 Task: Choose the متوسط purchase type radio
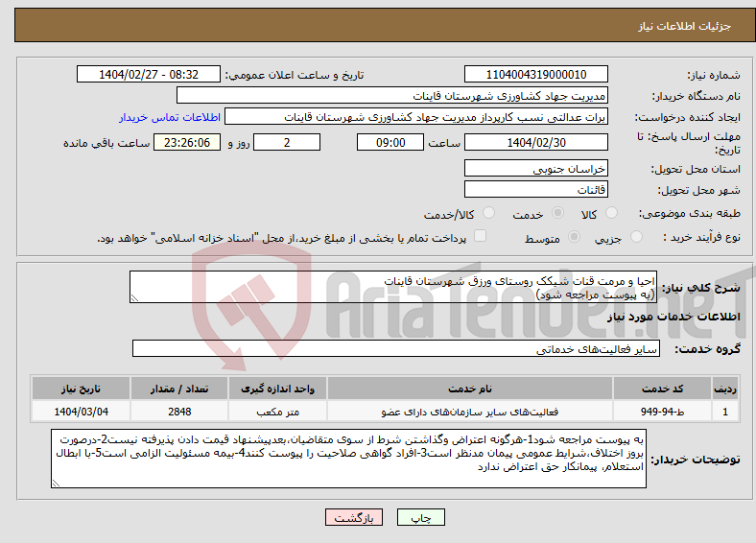(575, 236)
